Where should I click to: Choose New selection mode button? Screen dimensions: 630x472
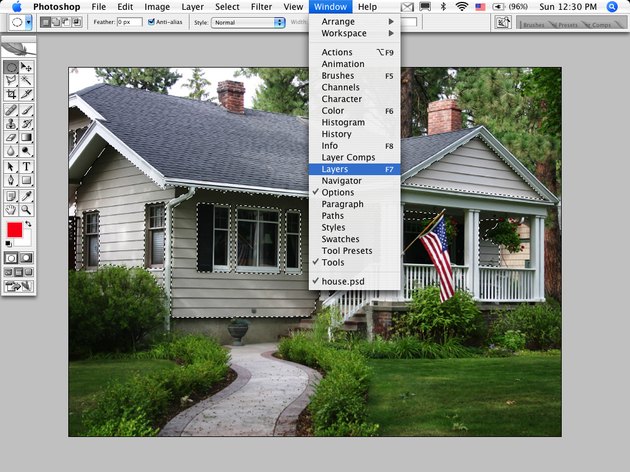coord(45,22)
